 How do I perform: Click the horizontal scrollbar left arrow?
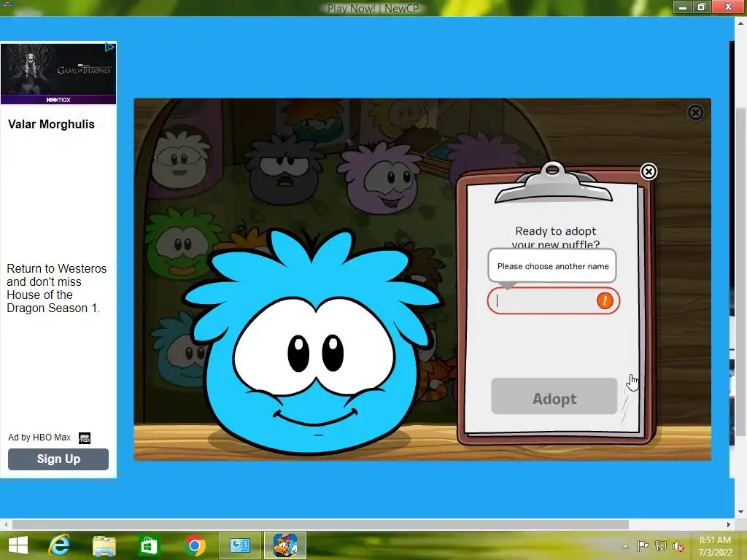click(x=6, y=524)
